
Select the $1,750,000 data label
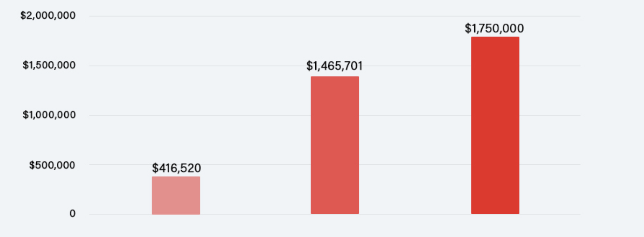(x=494, y=28)
